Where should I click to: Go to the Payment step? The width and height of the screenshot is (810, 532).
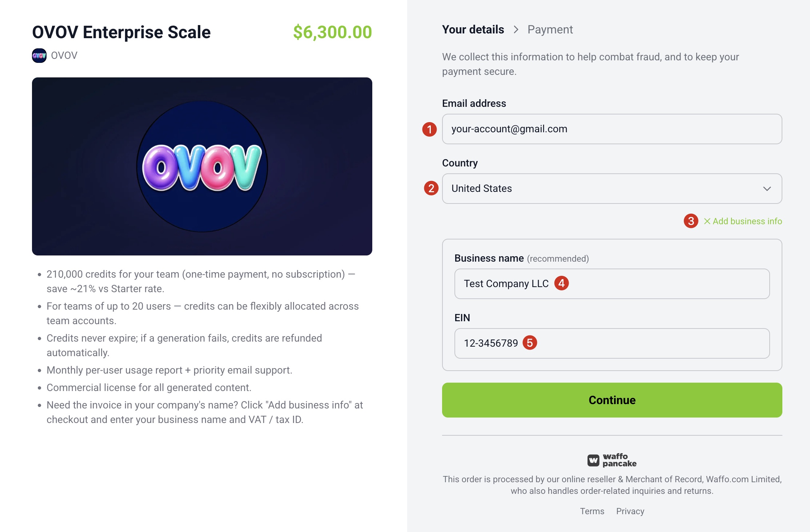click(x=550, y=29)
